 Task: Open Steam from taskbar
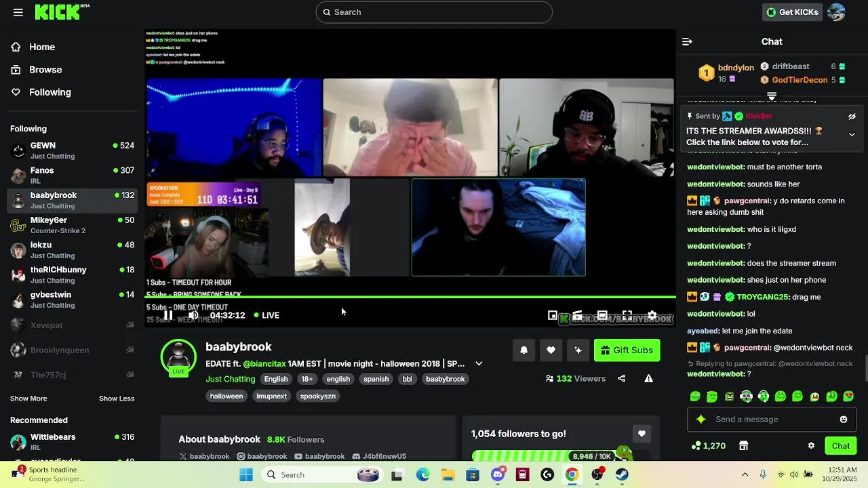(x=622, y=474)
